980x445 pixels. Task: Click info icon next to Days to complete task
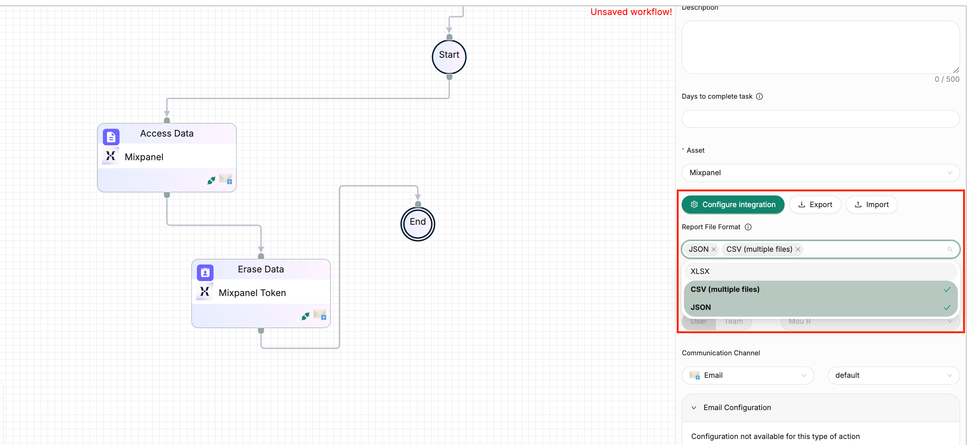point(759,96)
